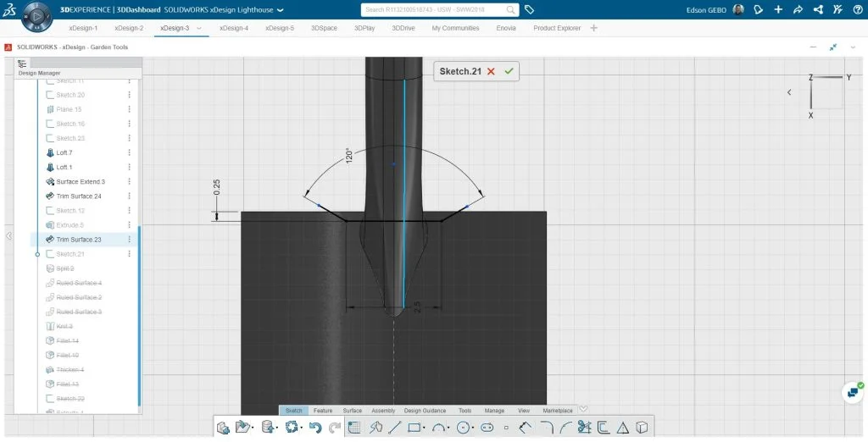Expand the action bar chevron after Marketplace
The width and height of the screenshot is (868, 442).
coord(583,410)
